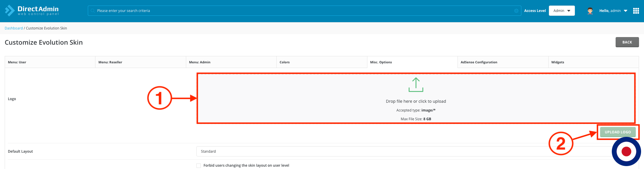Switch to the Menu: User tab

(50, 62)
